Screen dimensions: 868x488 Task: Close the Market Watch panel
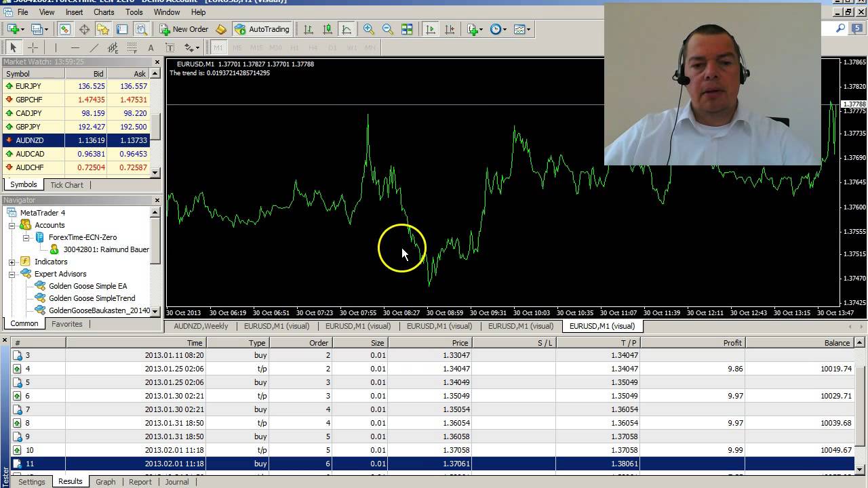pos(157,61)
